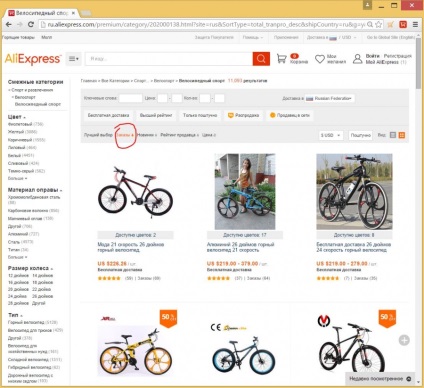This screenshot has width=424, height=388.
Task: Open red and black mountain bike thumbnail
Action: (135, 192)
